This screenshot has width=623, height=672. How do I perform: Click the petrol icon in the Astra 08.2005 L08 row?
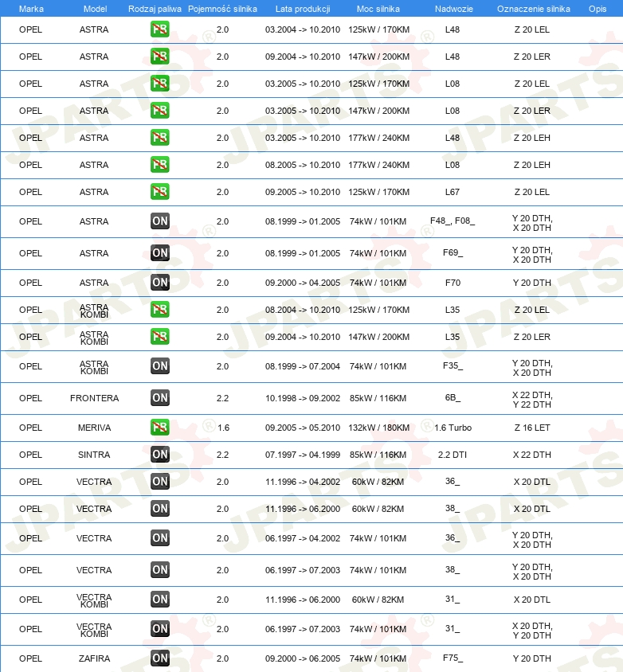[159, 164]
